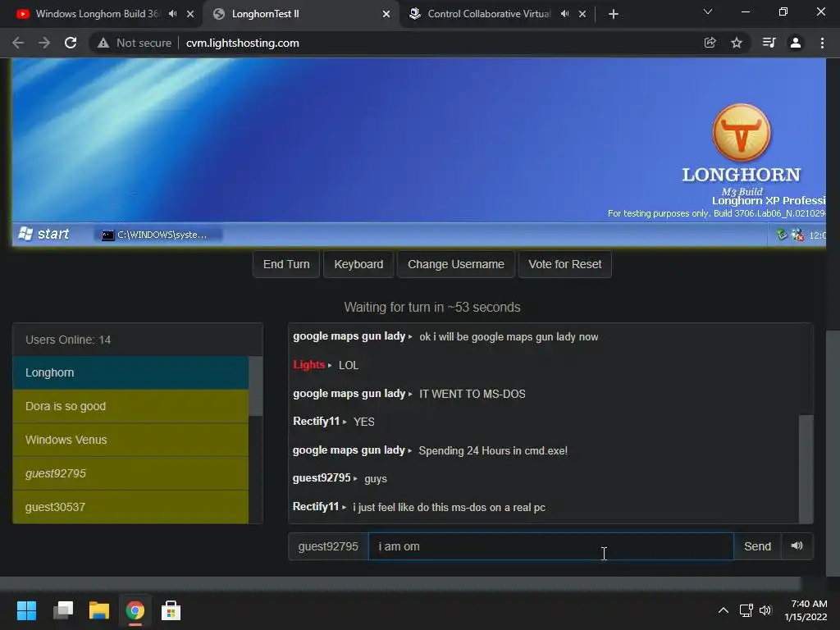
Task: Go back using browser back arrow
Action: point(18,43)
